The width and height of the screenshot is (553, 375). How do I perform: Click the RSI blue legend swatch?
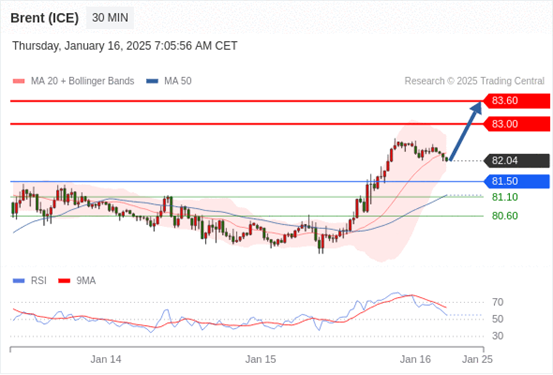pyautogui.click(x=19, y=281)
